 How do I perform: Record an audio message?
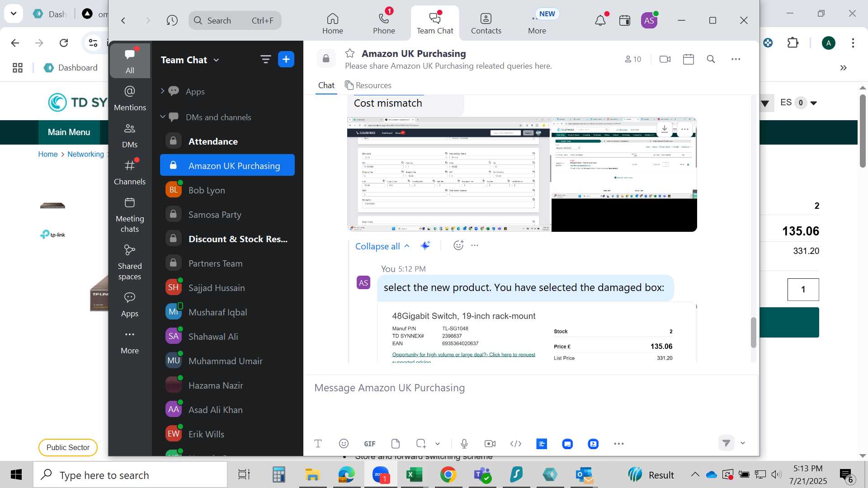464,444
